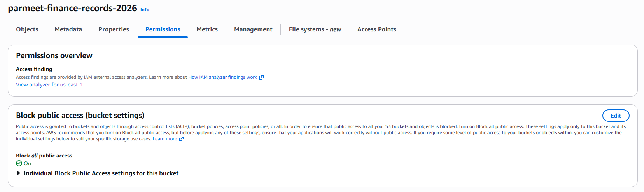This screenshot has height=192, width=644.
Task: Open the How IAM analyzer findings work link
Action: 223,77
